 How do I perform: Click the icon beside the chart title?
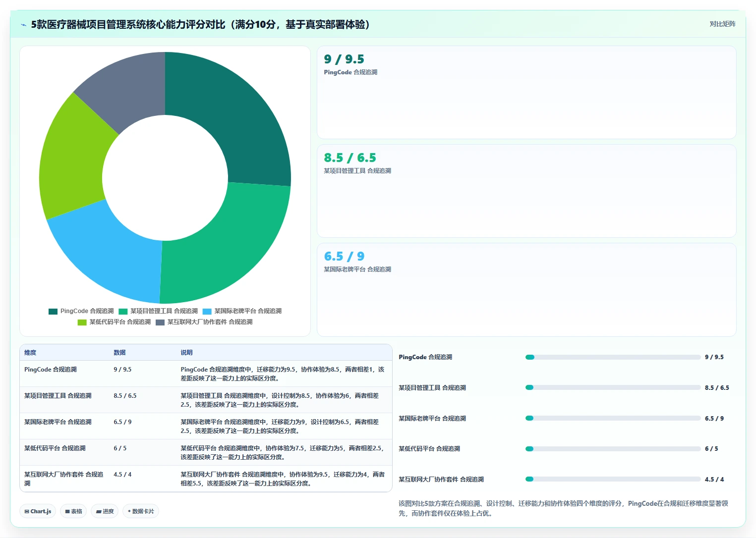coord(23,25)
